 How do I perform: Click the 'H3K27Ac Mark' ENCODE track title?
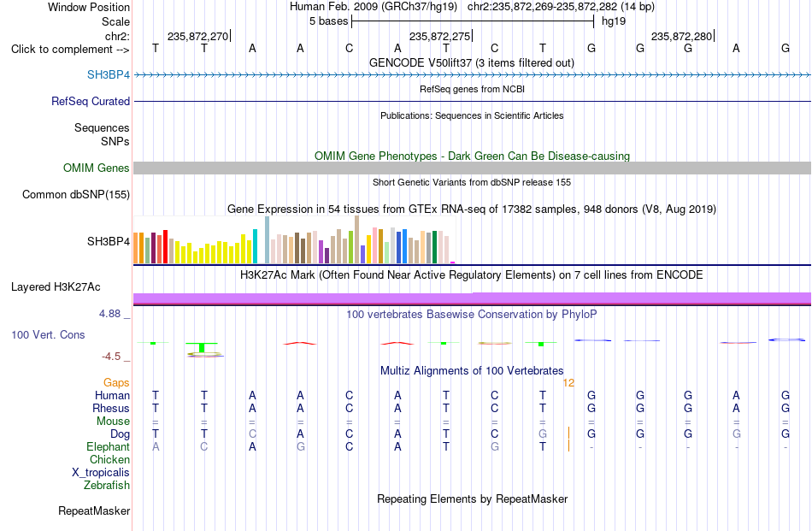coord(472,275)
